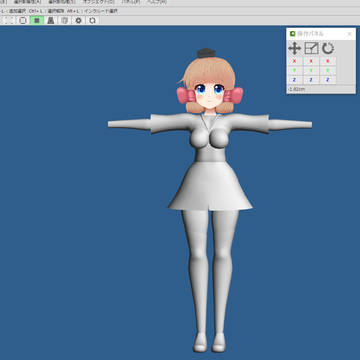The image size is (360, 360).
Task: Click the Z axis button under Rotate
Action: (x=328, y=80)
